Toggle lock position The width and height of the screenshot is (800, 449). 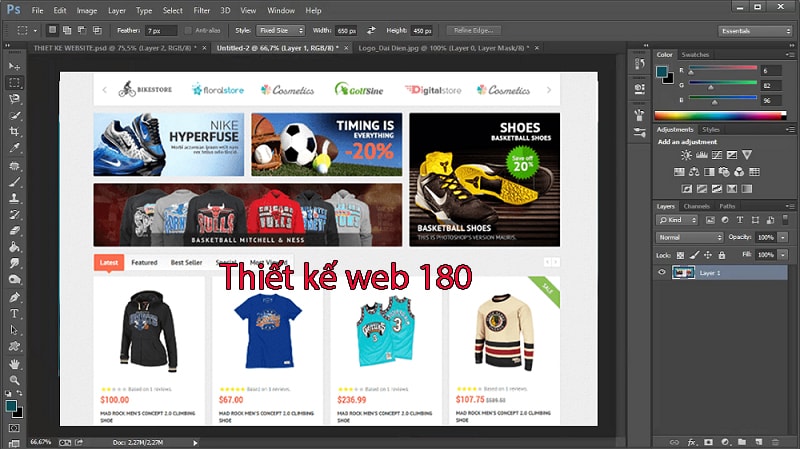click(708, 255)
